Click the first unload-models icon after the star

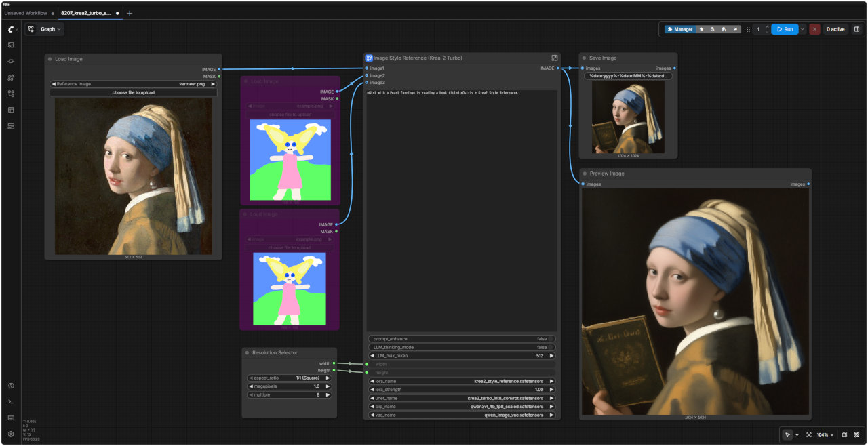pyautogui.click(x=713, y=29)
